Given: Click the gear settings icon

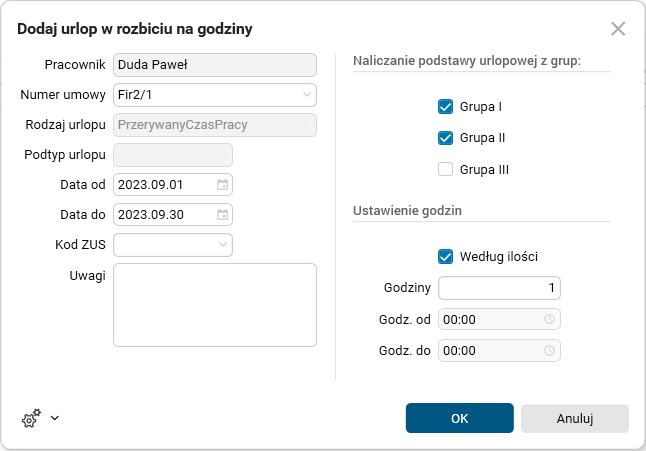Looking at the screenshot, I should point(30,419).
